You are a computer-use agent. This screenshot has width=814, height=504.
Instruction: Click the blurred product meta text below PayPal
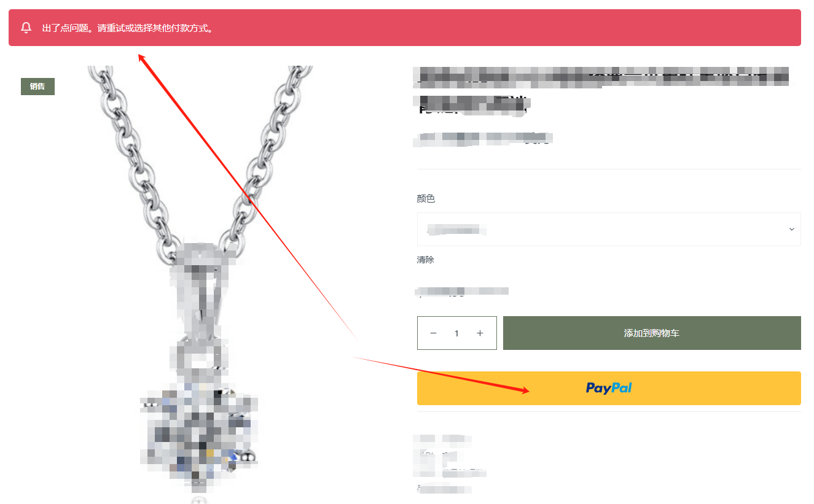pyautogui.click(x=450, y=463)
